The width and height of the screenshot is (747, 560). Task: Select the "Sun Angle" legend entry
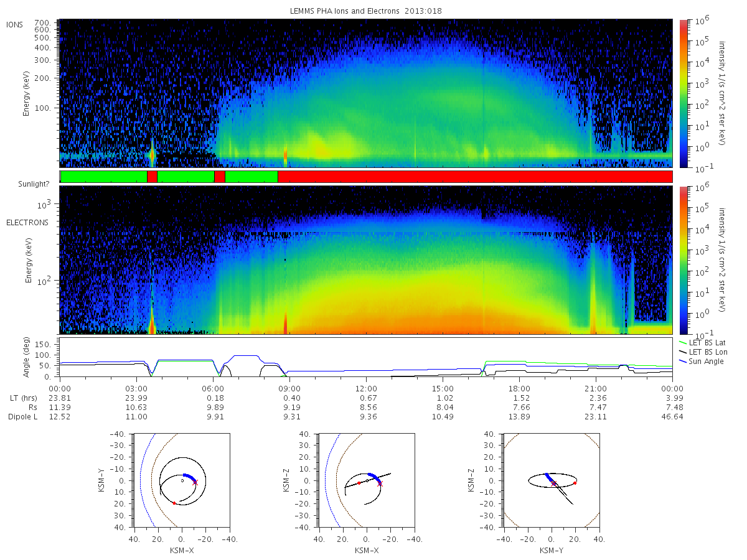coord(701,362)
